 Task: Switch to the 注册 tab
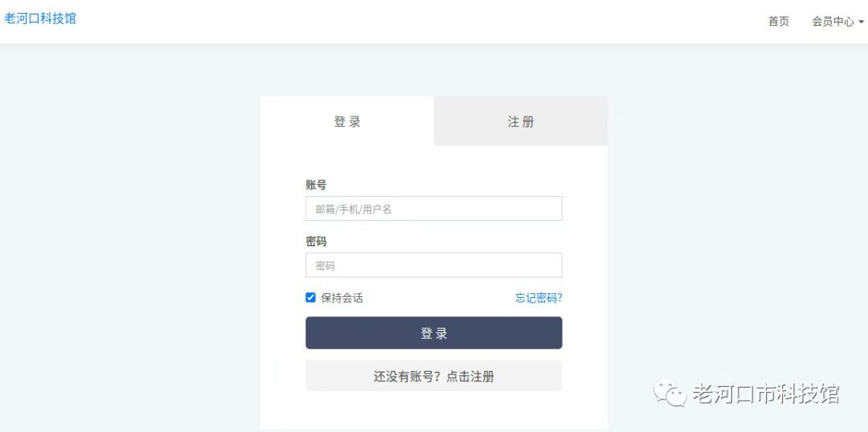tap(521, 122)
